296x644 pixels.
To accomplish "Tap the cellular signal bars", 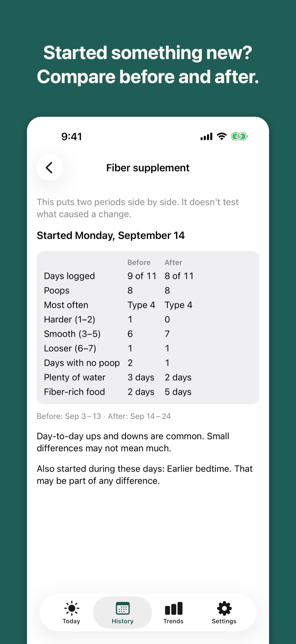I will click(x=207, y=137).
